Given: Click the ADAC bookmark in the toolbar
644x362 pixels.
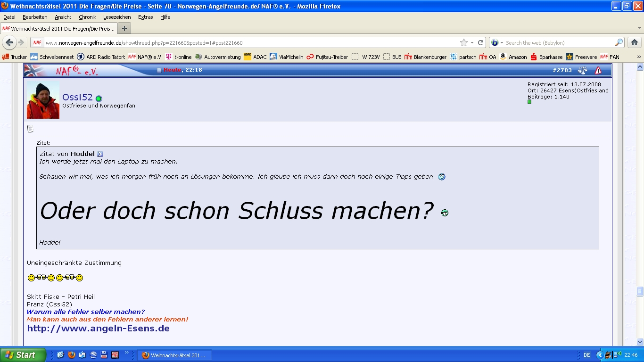Looking at the screenshot, I should click(255, 57).
